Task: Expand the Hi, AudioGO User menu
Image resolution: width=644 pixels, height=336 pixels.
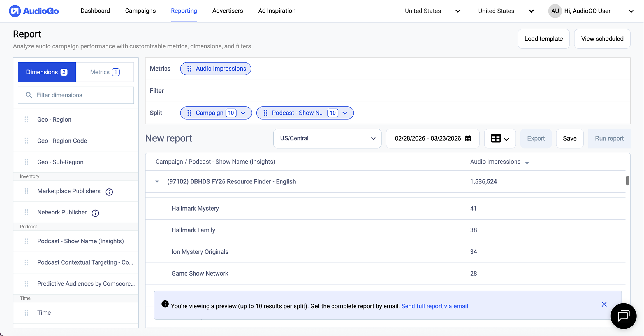Action: point(631,11)
